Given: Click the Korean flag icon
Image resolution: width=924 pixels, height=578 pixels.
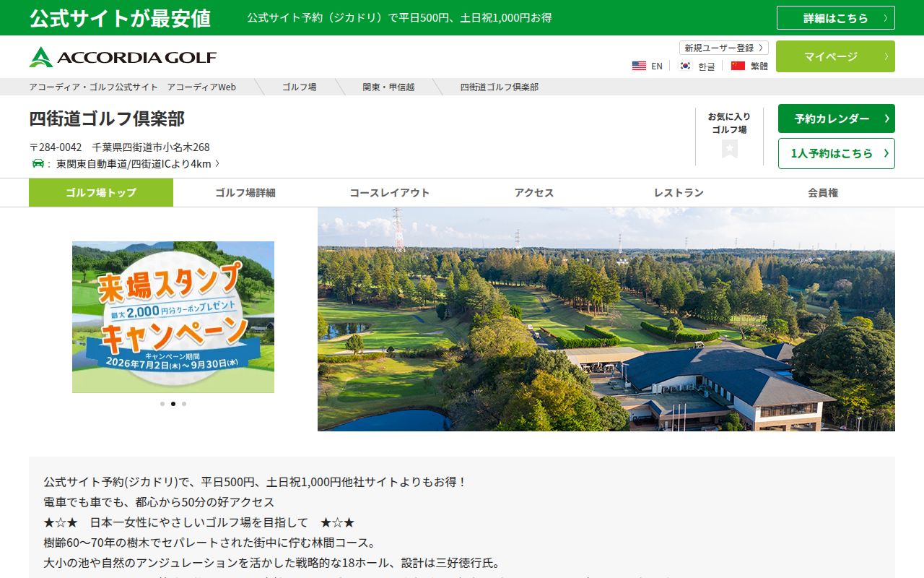Looking at the screenshot, I should (685, 66).
